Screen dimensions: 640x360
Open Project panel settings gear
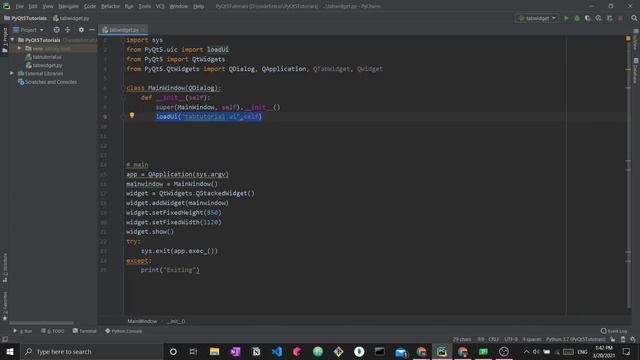pyautogui.click(x=81, y=30)
